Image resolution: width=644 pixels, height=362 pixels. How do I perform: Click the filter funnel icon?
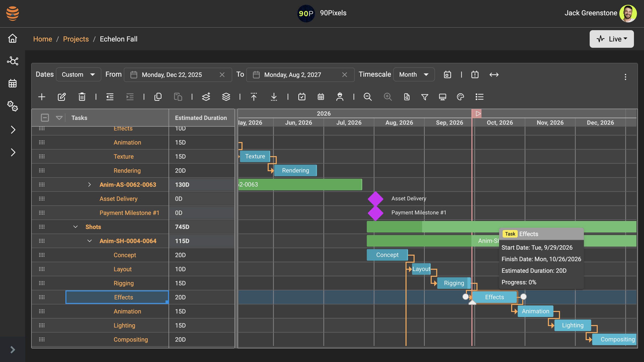click(x=425, y=97)
